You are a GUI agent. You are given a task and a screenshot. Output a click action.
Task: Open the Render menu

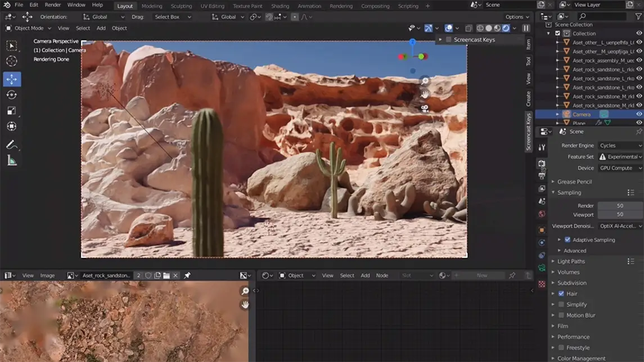coord(53,5)
